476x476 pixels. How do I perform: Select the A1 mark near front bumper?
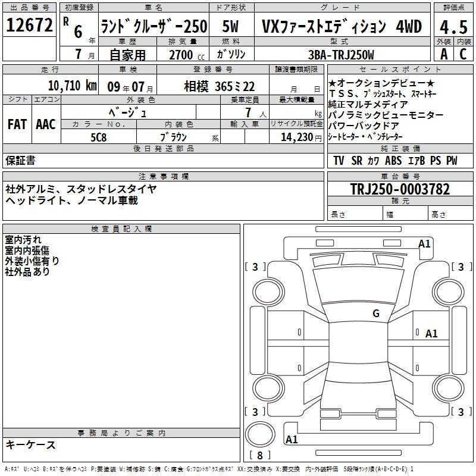click(x=424, y=243)
